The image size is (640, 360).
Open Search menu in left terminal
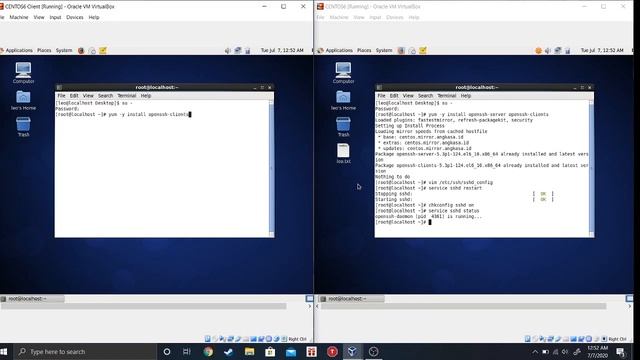[x=105, y=96]
